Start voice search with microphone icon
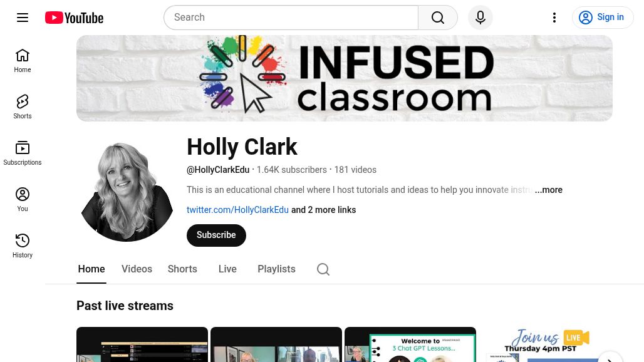This screenshot has height=362, width=644. (480, 18)
